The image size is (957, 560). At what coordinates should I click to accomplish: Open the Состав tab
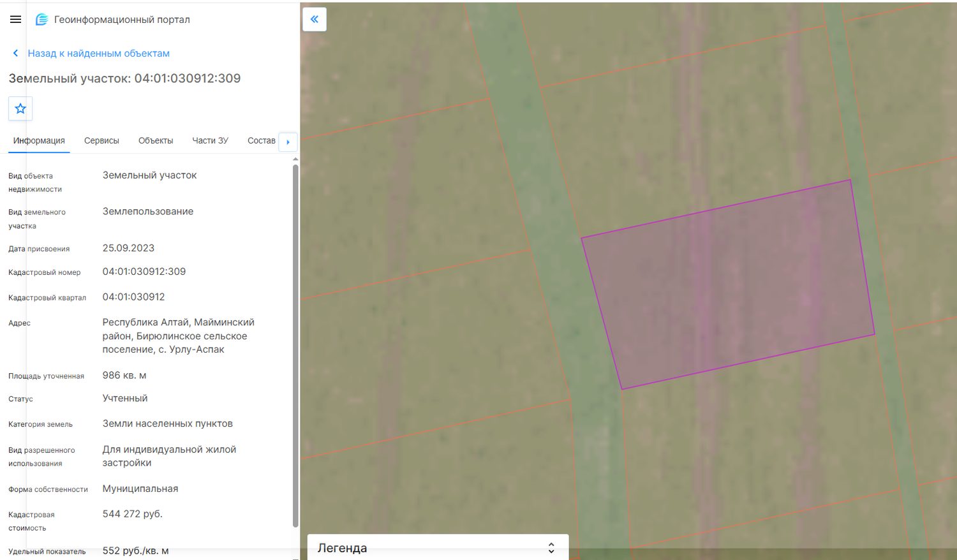(262, 140)
